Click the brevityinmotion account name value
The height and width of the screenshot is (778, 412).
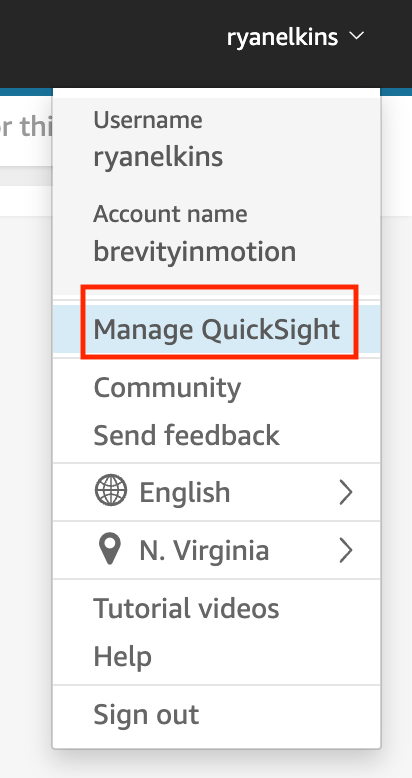195,251
